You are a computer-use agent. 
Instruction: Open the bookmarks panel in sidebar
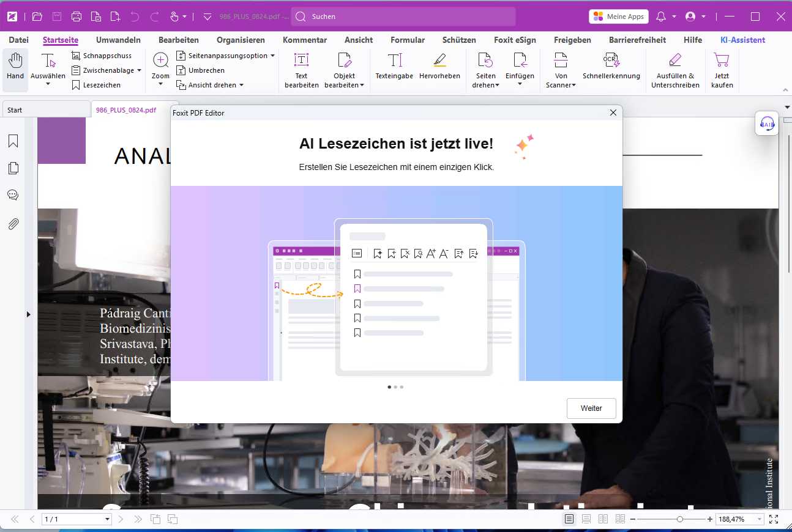[13, 142]
